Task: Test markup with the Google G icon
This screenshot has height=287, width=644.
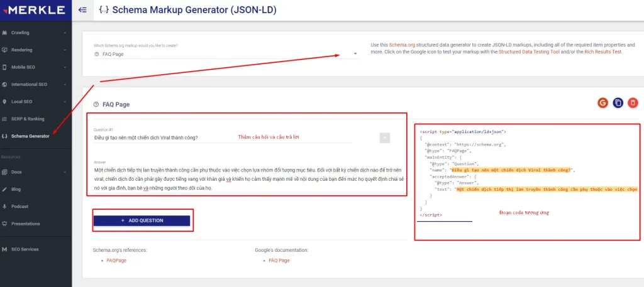Action: (x=602, y=103)
